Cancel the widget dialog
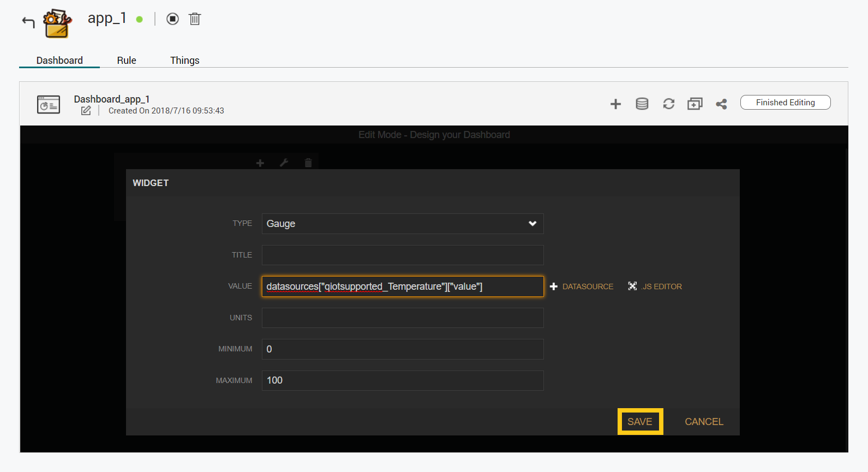Viewport: 868px width, 472px height. (x=704, y=422)
